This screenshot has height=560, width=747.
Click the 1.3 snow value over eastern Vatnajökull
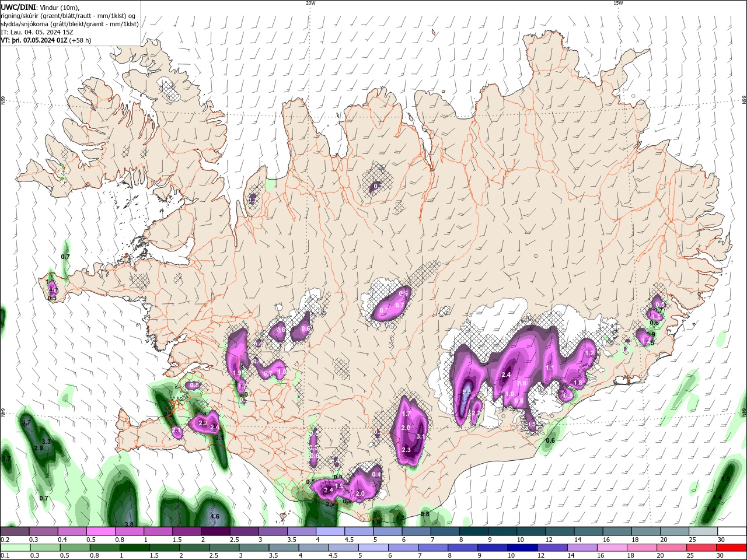[589, 353]
